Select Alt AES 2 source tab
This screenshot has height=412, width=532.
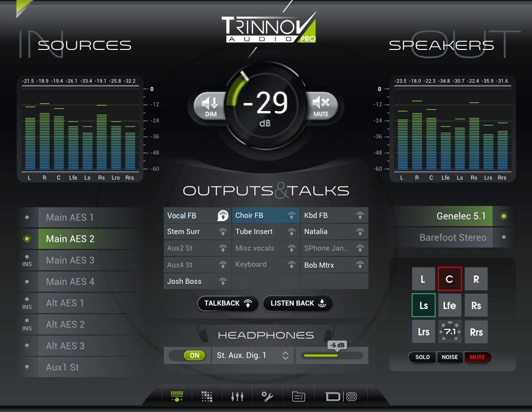point(89,324)
